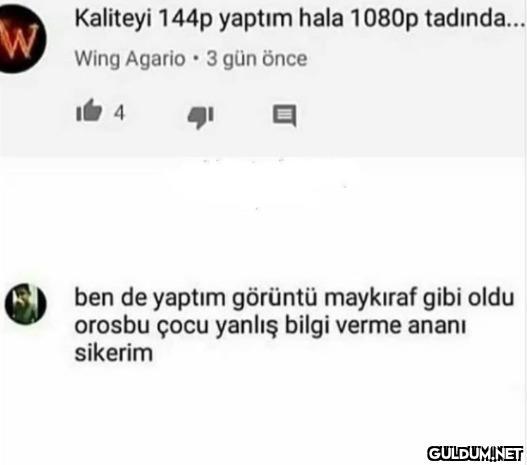The height and width of the screenshot is (465, 527).
Task: Click the "144p" text in the comment
Action: (185, 19)
